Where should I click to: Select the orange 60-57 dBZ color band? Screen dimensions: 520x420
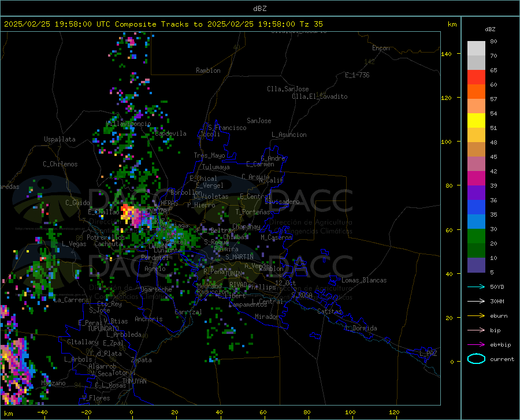pos(476,91)
